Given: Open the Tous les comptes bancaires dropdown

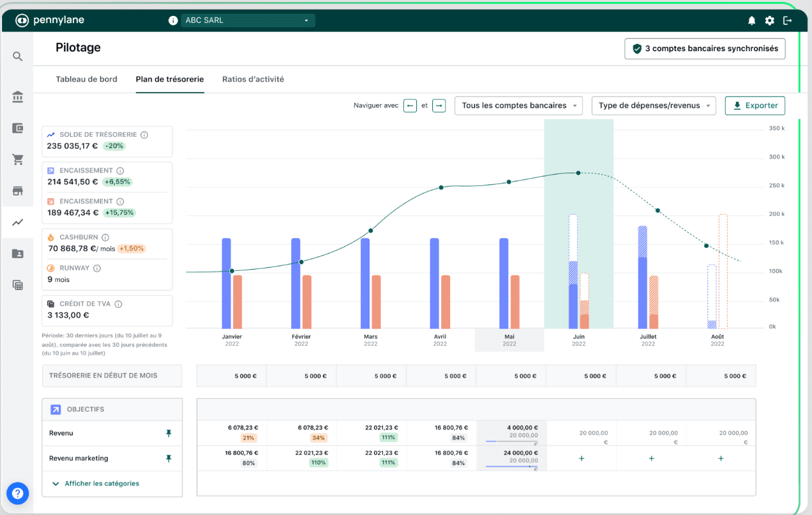Looking at the screenshot, I should (x=518, y=105).
